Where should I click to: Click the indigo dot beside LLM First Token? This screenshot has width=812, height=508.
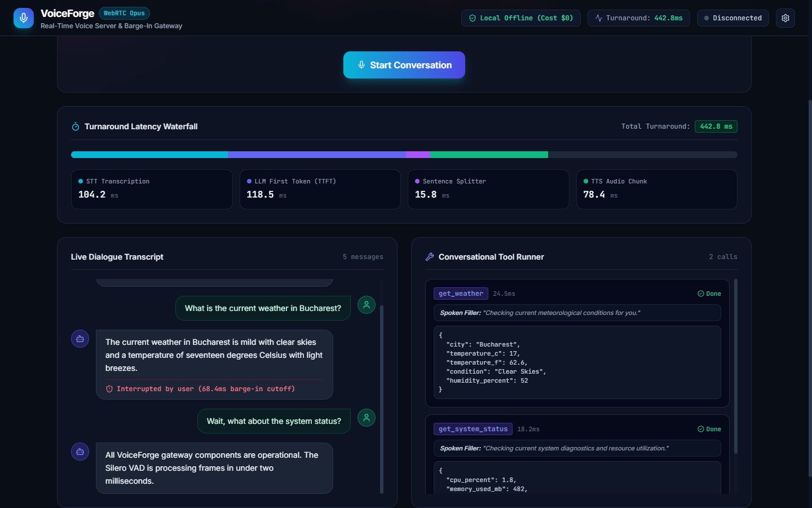coord(249,181)
